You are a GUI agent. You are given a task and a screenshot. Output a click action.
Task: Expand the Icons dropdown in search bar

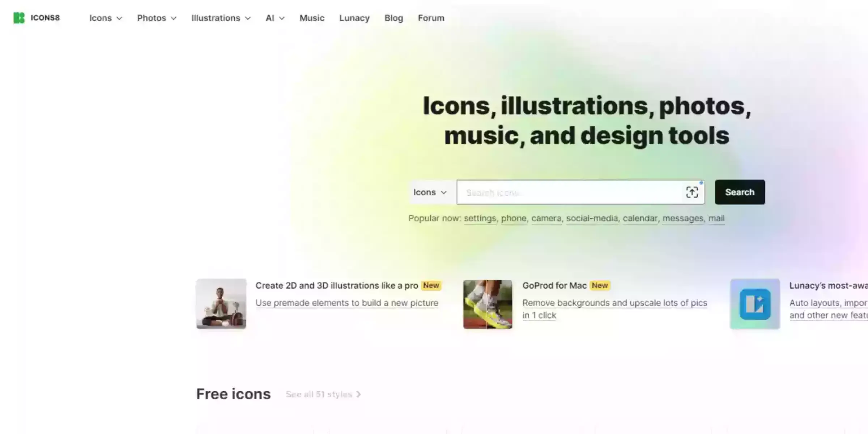pyautogui.click(x=431, y=192)
